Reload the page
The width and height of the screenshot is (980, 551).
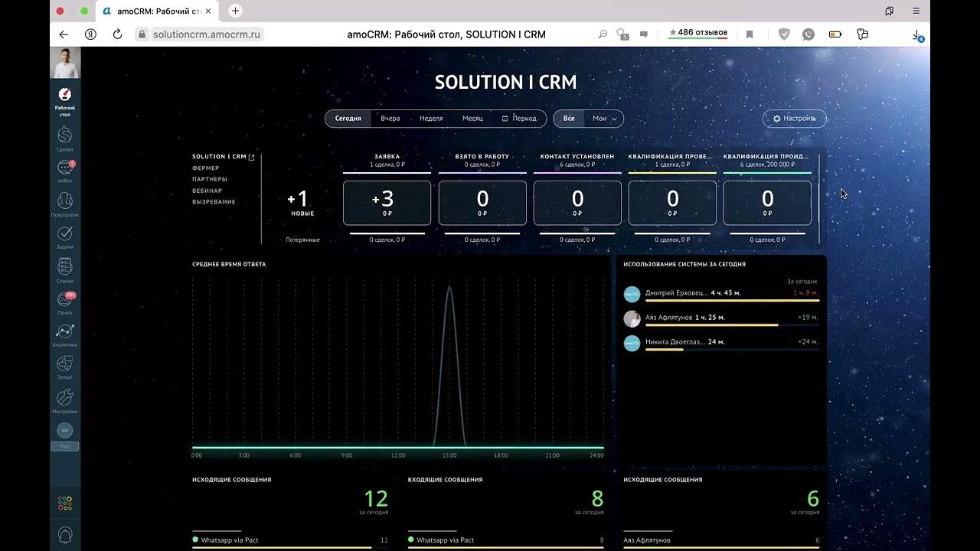pos(117,34)
